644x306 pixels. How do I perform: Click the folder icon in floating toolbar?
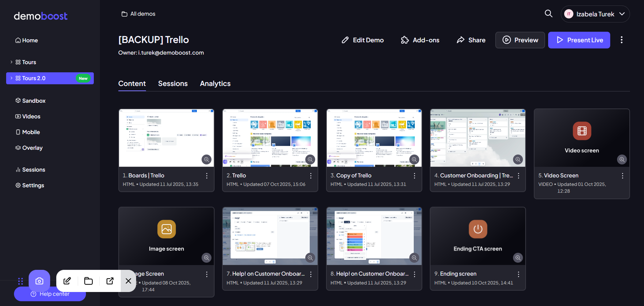coord(88,281)
